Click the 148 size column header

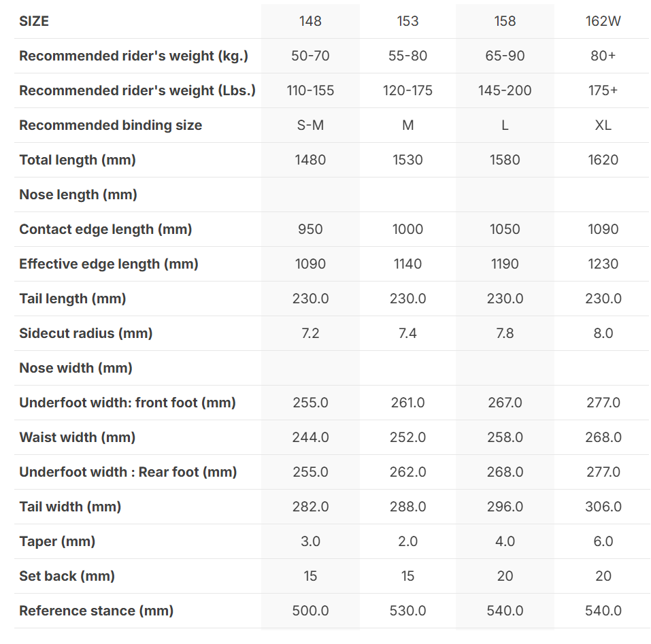(310, 21)
